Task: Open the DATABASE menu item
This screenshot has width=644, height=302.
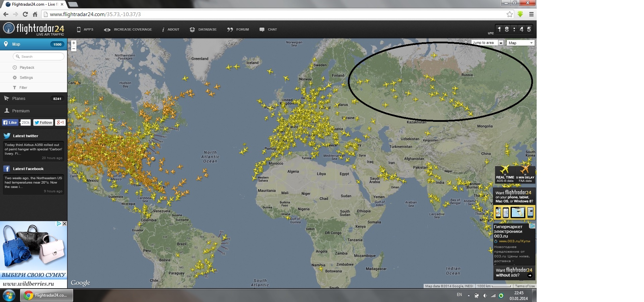Action: (x=203, y=30)
